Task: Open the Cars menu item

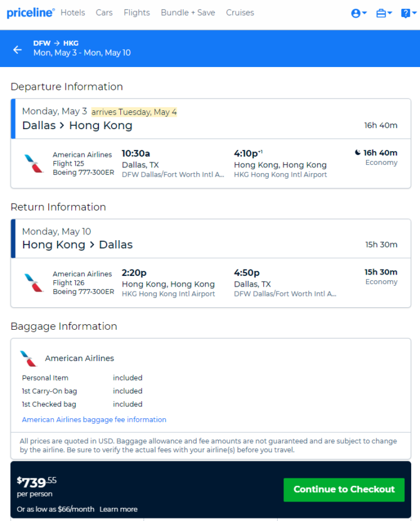Action: point(104,13)
